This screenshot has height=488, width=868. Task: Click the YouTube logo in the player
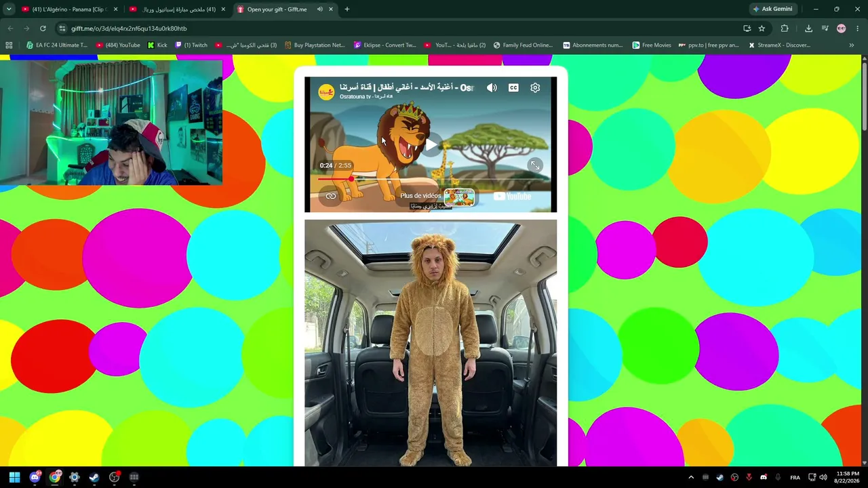click(x=512, y=196)
